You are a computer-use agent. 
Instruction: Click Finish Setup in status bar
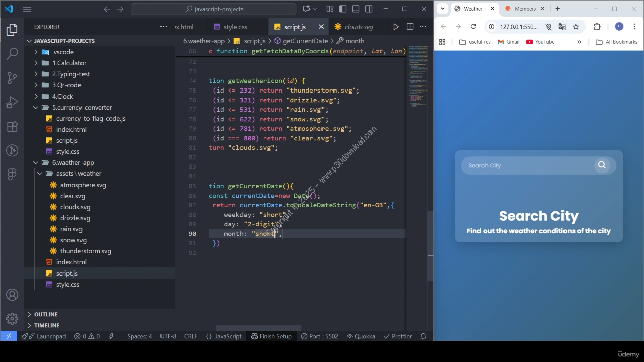(271, 336)
